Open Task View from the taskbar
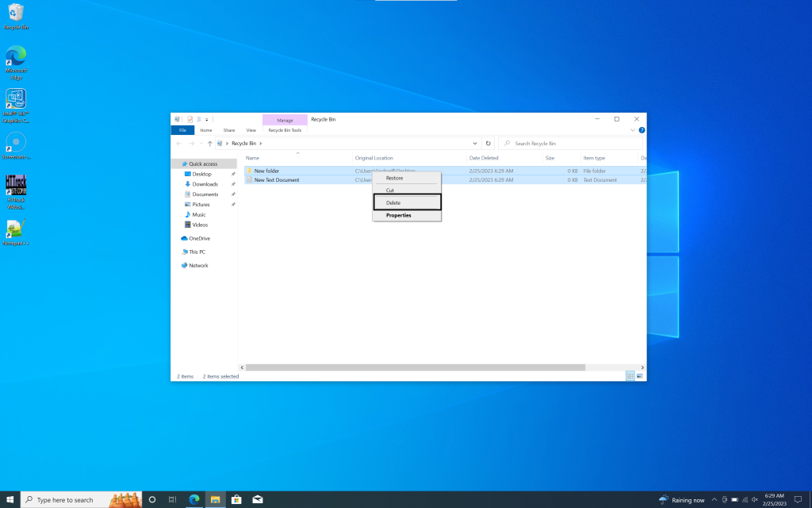 (172, 500)
